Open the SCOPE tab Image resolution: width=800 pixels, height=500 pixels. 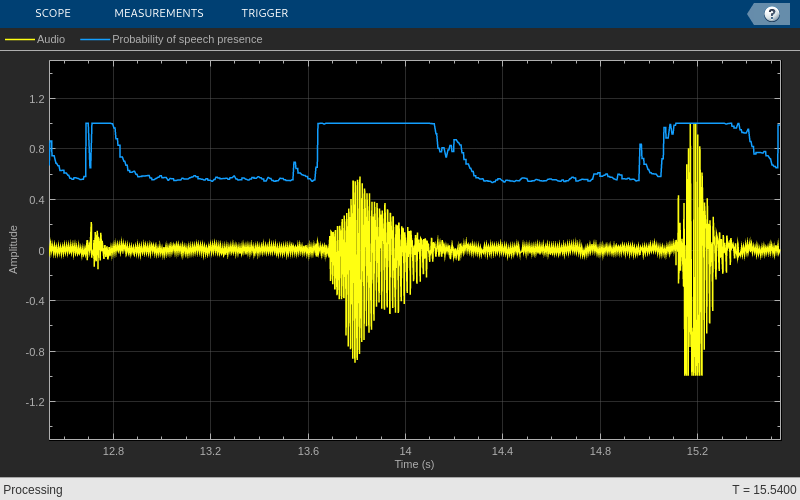coord(53,13)
